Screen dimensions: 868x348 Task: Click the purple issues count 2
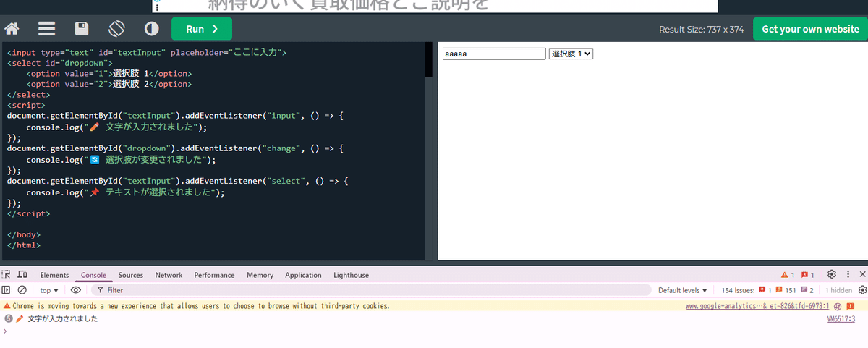(x=807, y=290)
